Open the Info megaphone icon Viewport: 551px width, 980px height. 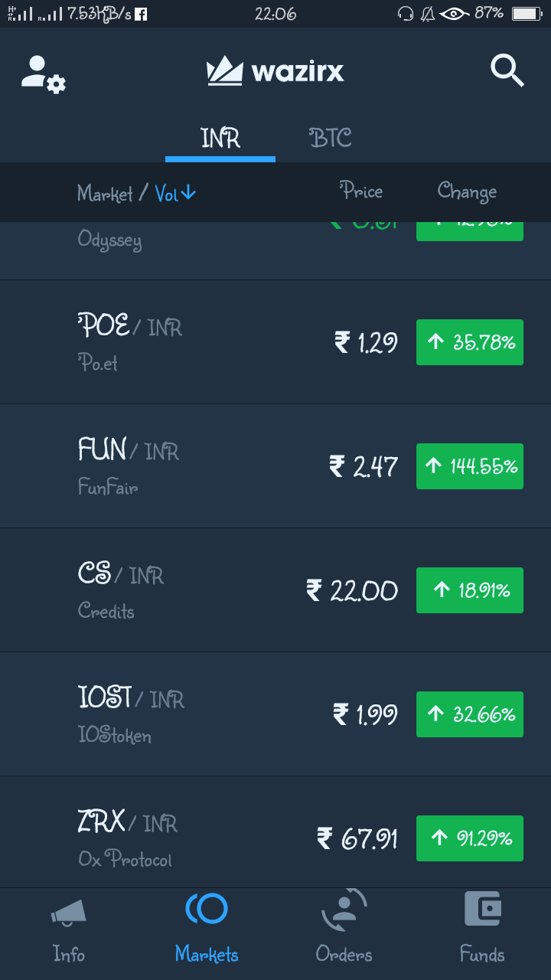(69, 913)
